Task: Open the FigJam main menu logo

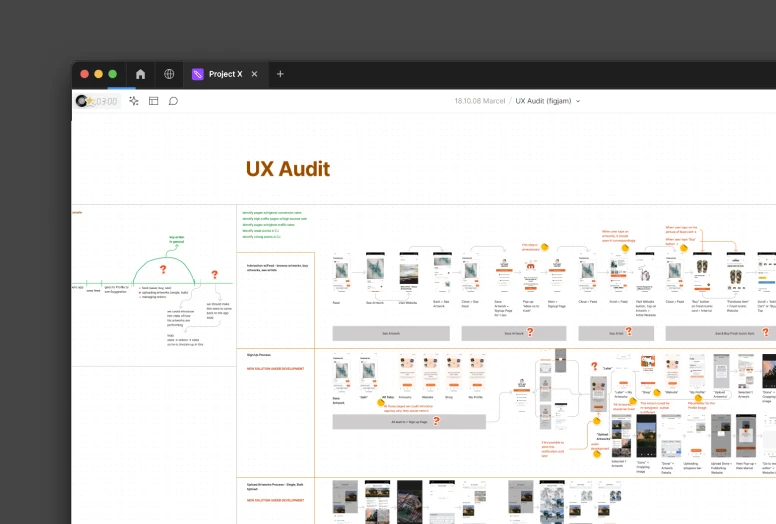Action: (81, 101)
